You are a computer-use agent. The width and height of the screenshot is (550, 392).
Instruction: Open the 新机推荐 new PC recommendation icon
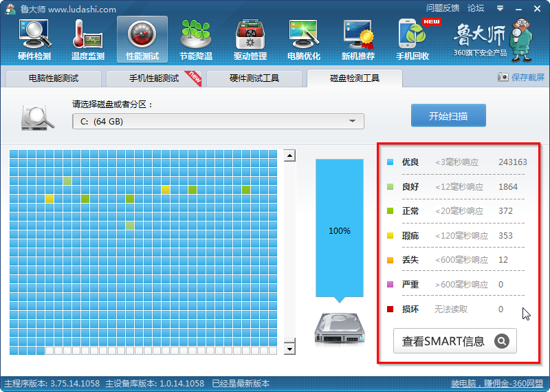click(357, 39)
